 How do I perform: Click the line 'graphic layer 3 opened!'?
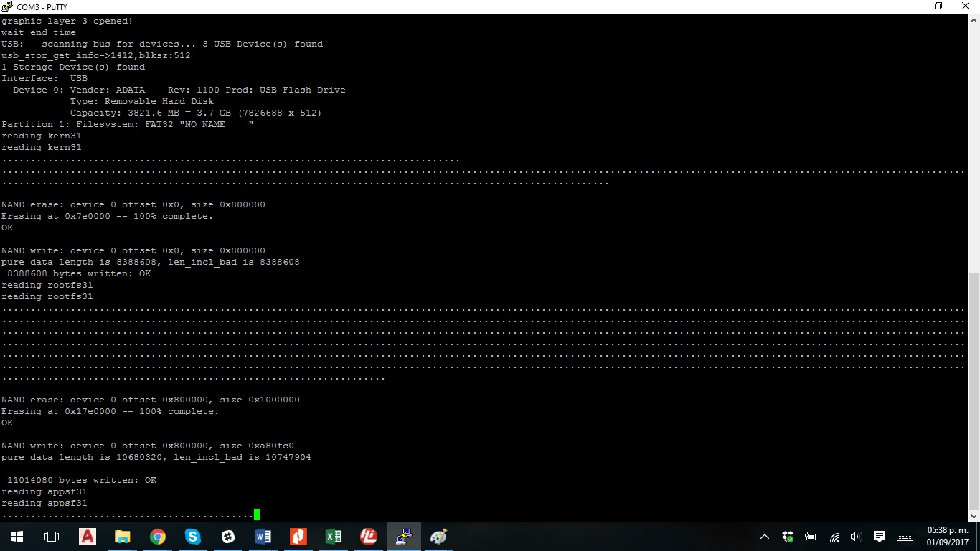(67, 21)
